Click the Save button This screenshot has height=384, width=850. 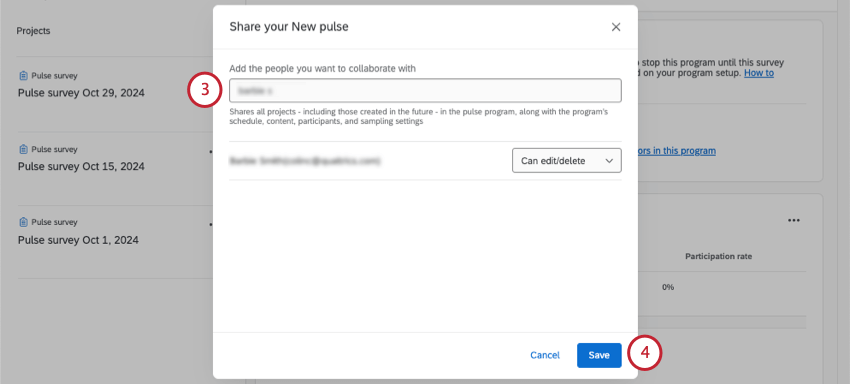[599, 355]
